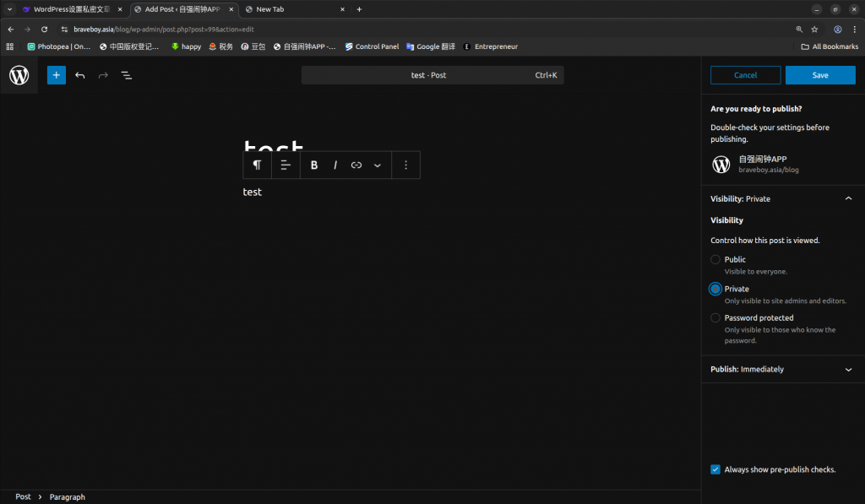Choose Password protected visibility
The height and width of the screenshot is (504, 865).
point(715,318)
